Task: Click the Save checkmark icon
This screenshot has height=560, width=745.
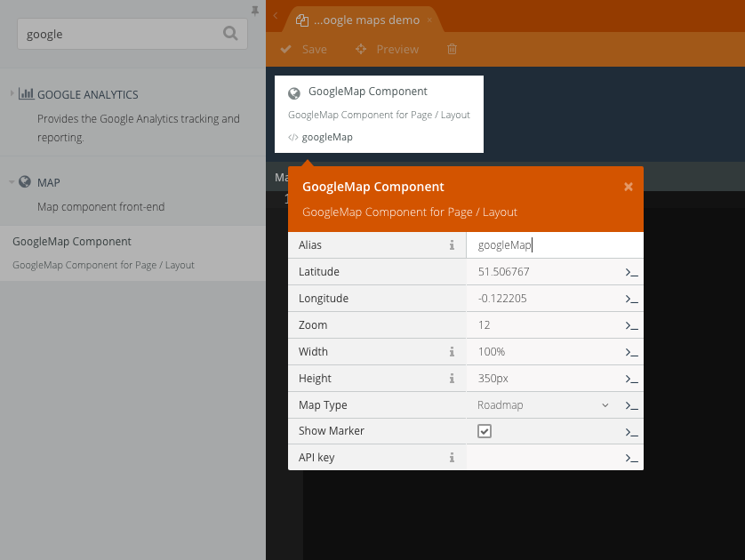Action: (286, 49)
